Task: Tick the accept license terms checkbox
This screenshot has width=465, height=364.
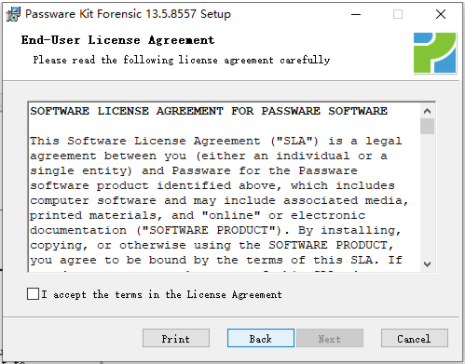Action: click(33, 294)
